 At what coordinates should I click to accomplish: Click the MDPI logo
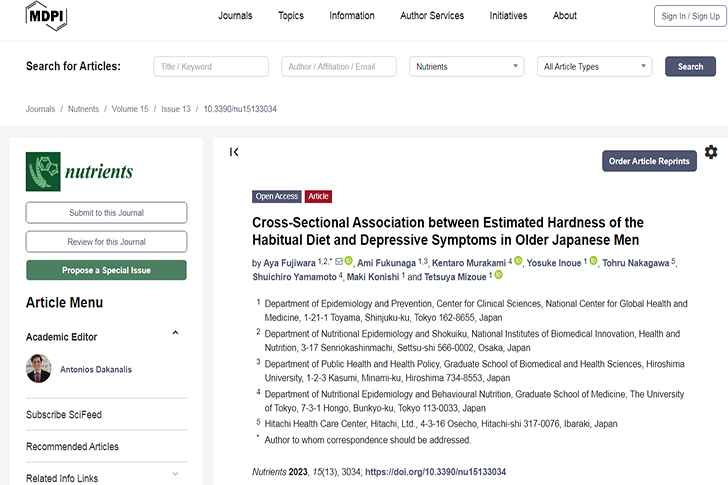[x=46, y=16]
